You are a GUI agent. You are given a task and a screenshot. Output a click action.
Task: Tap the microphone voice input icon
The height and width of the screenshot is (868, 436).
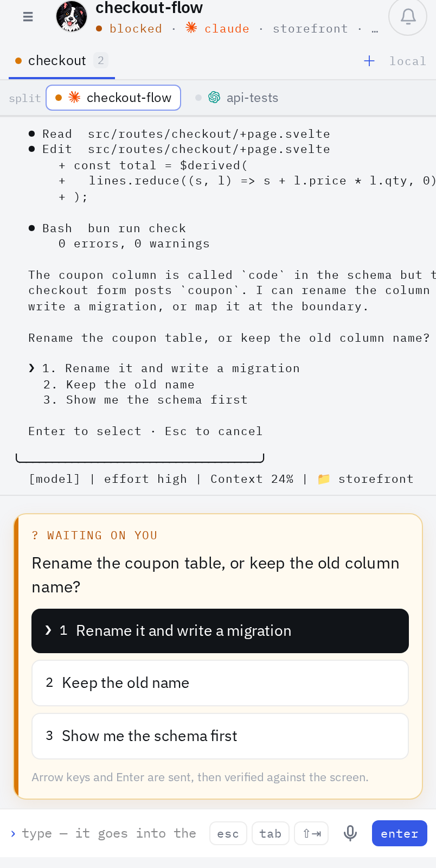(350, 833)
